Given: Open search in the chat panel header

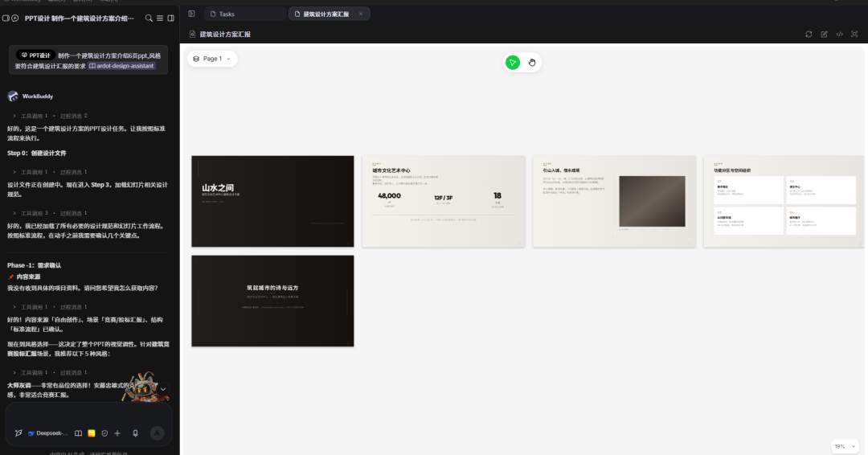Looking at the screenshot, I should coord(149,18).
